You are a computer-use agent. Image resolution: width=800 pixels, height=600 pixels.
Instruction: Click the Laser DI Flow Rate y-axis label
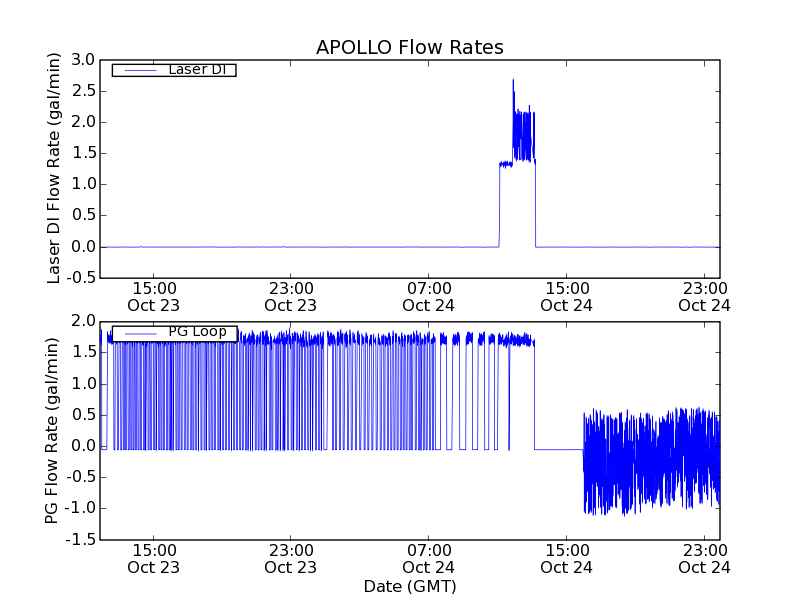[54, 168]
